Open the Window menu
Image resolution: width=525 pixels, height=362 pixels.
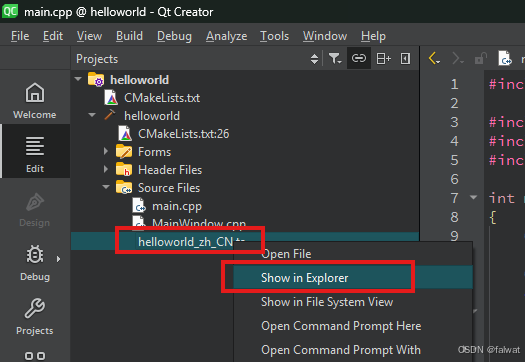(x=325, y=36)
